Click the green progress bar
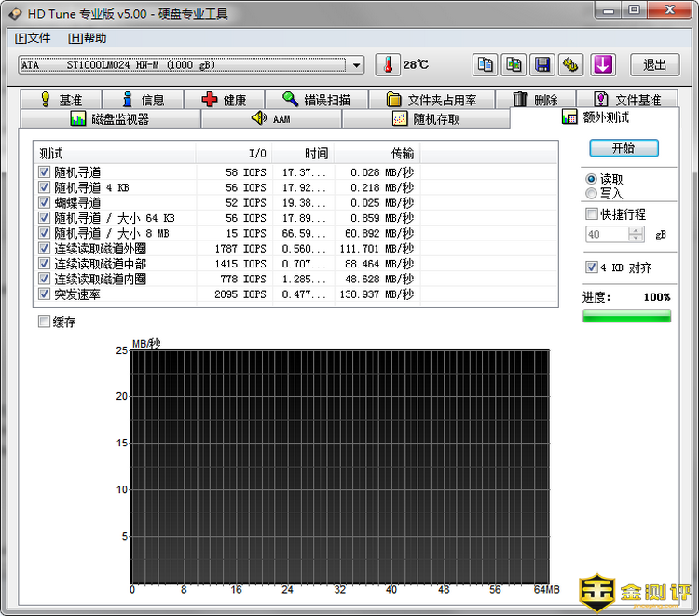The image size is (699, 616). point(626,316)
